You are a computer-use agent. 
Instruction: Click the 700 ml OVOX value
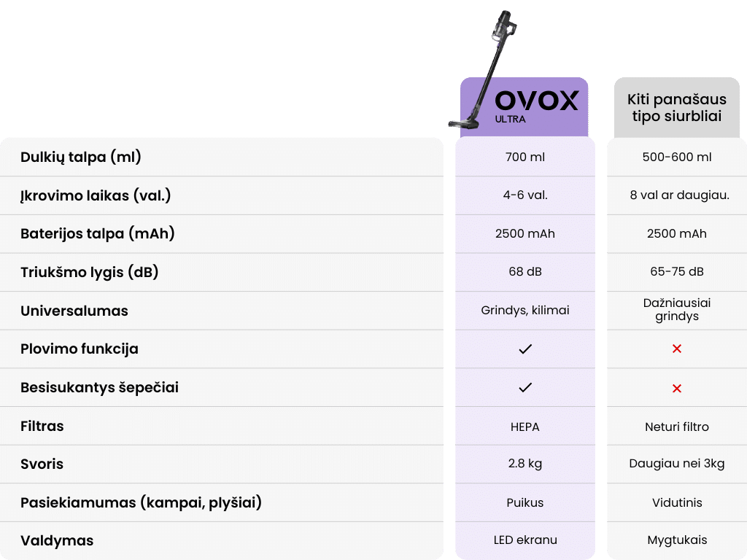click(x=525, y=157)
